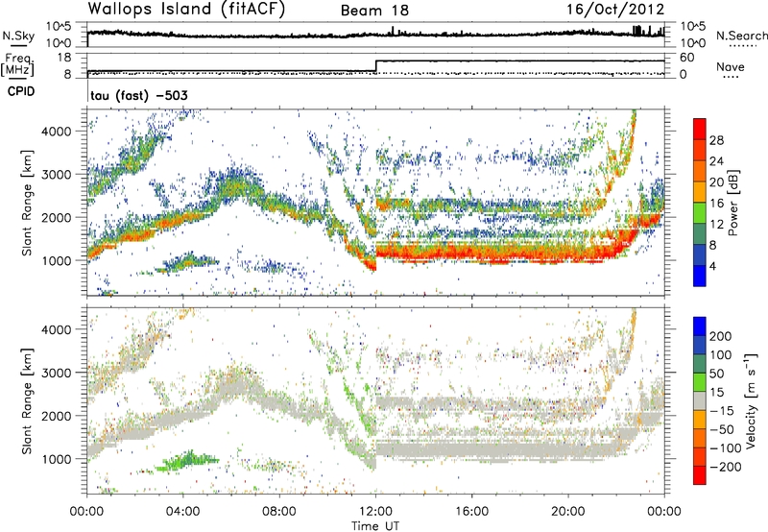Click the '12:00' time axis tick label
Viewport: 768px width, 532px height.
pyautogui.click(x=375, y=512)
